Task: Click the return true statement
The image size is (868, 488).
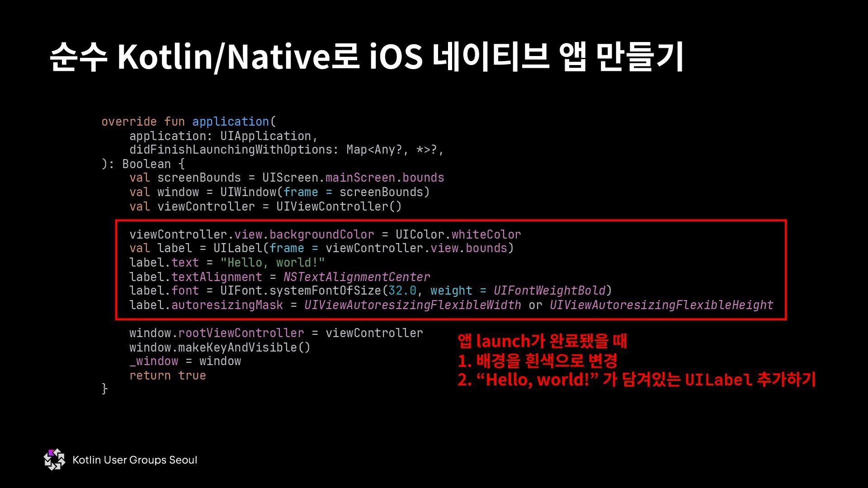Action: pos(167,375)
